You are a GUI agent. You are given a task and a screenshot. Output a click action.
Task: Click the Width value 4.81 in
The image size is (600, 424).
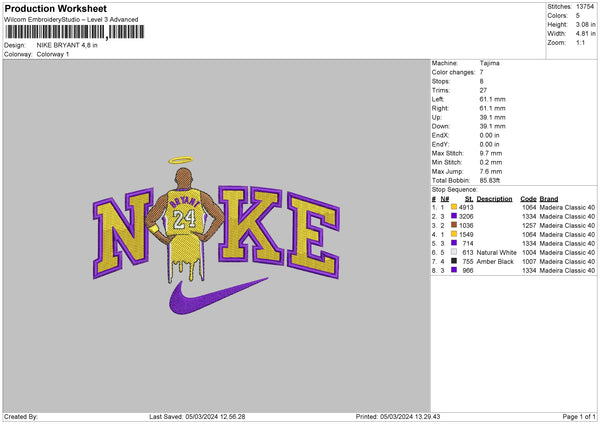click(x=585, y=34)
